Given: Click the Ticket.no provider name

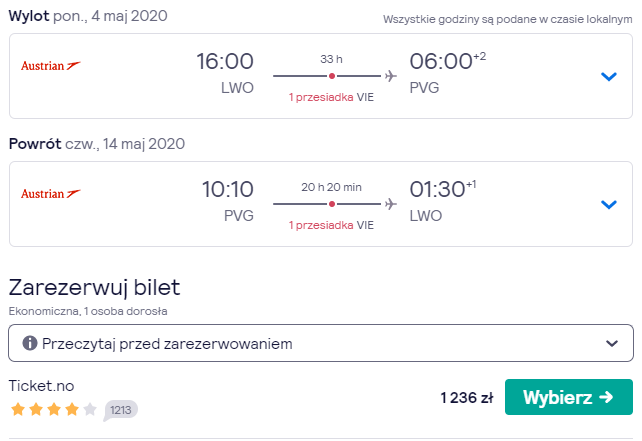Looking at the screenshot, I should pyautogui.click(x=41, y=386).
